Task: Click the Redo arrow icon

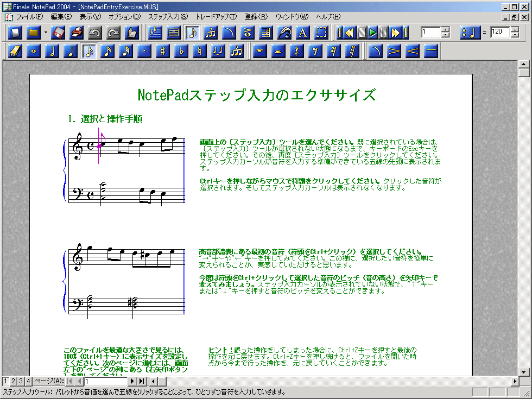Action: [113, 33]
